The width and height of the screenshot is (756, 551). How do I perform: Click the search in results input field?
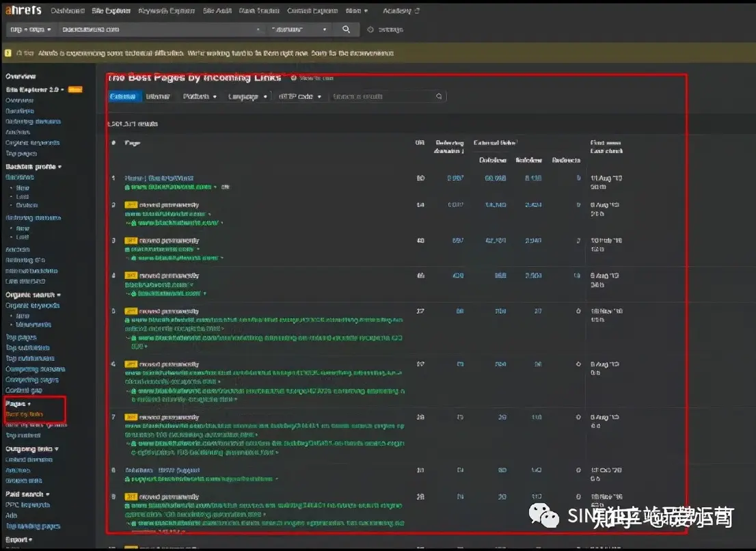[381, 96]
